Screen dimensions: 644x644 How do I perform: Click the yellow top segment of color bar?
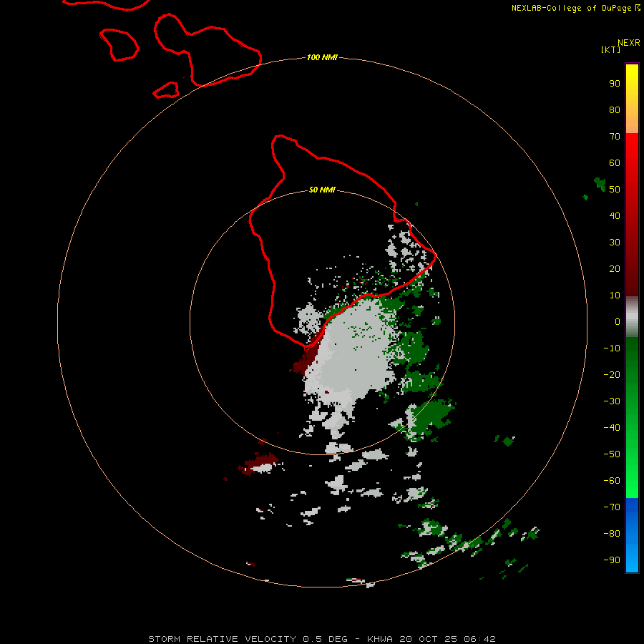[x=632, y=99]
